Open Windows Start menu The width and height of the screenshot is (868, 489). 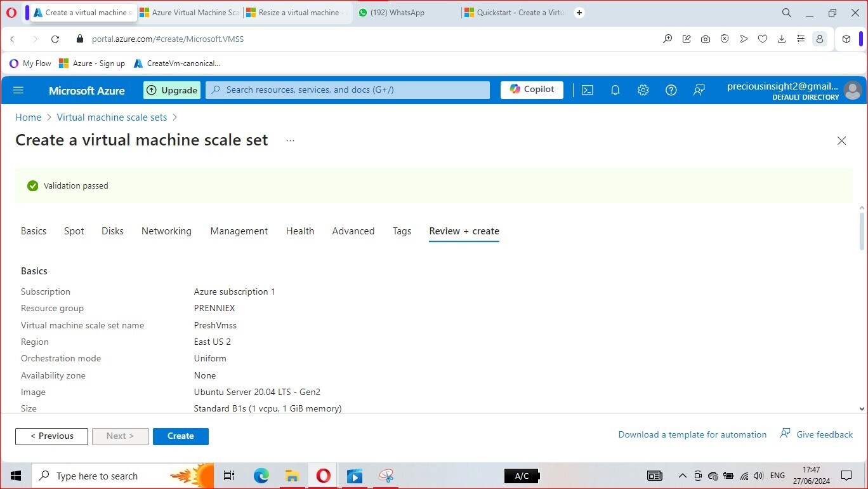pyautogui.click(x=16, y=476)
